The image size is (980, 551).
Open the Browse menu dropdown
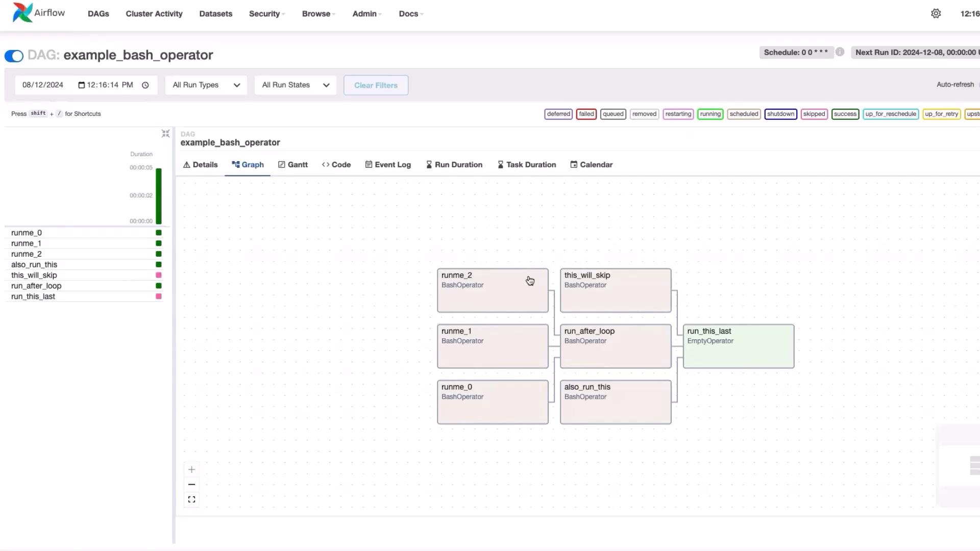pos(318,14)
